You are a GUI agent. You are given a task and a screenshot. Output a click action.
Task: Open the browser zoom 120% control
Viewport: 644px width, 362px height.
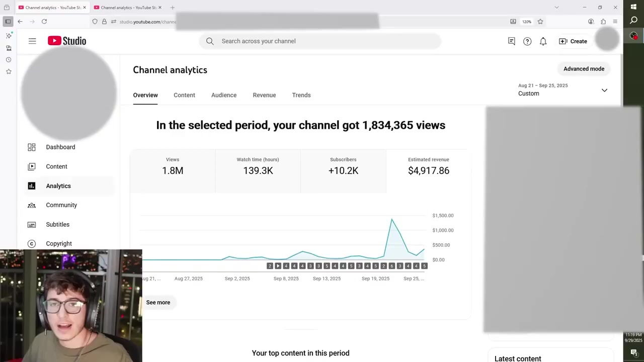pyautogui.click(x=526, y=22)
